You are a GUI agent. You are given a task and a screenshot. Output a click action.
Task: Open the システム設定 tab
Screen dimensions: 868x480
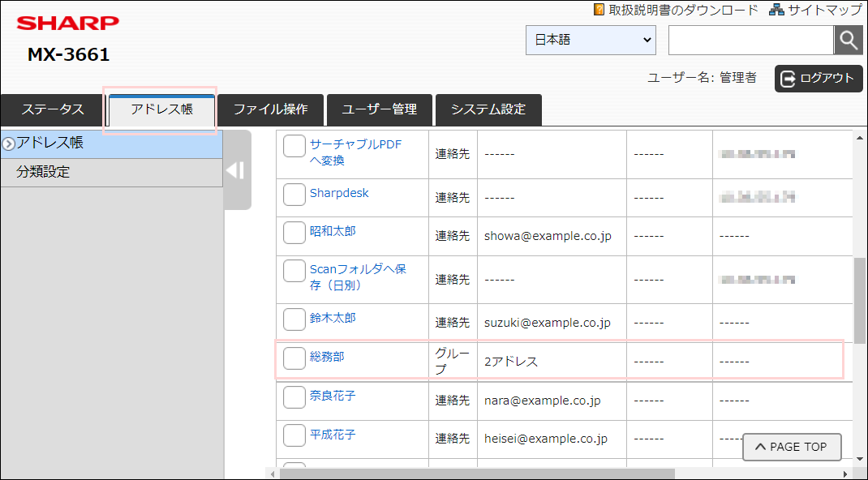coord(488,109)
